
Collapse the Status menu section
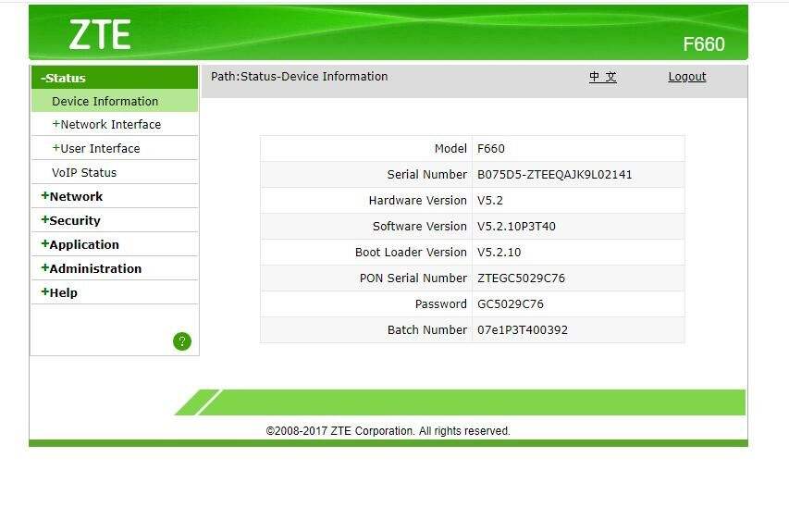pyautogui.click(x=64, y=78)
